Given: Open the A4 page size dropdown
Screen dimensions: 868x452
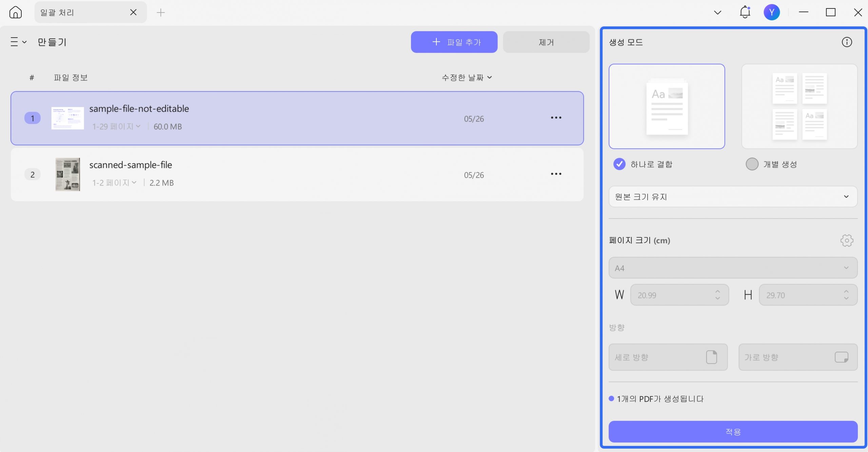Looking at the screenshot, I should 733,268.
